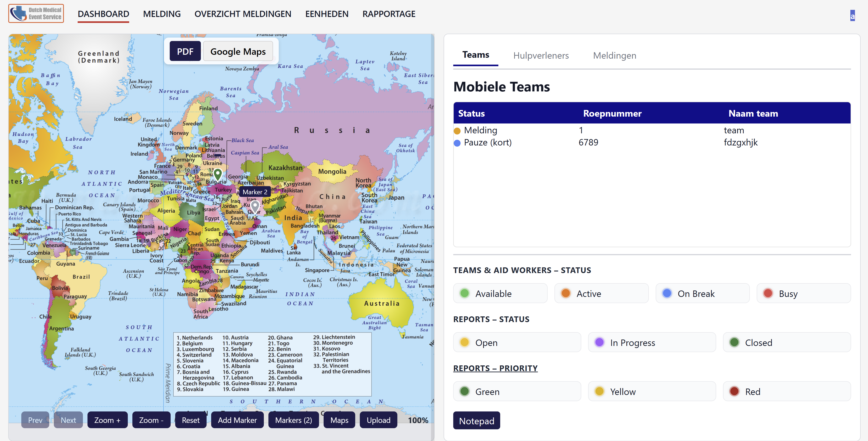
Task: Click the Dutch Medical Event Service logo
Action: (36, 14)
